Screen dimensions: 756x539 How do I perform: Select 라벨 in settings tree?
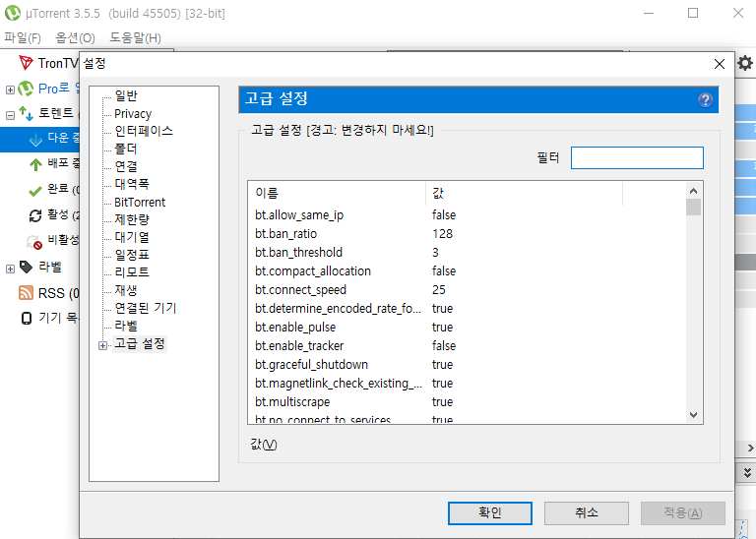(x=126, y=326)
